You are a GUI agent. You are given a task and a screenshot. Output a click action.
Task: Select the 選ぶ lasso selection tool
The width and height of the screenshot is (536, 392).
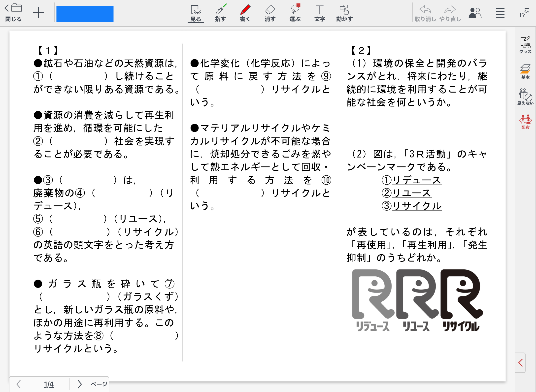295,13
